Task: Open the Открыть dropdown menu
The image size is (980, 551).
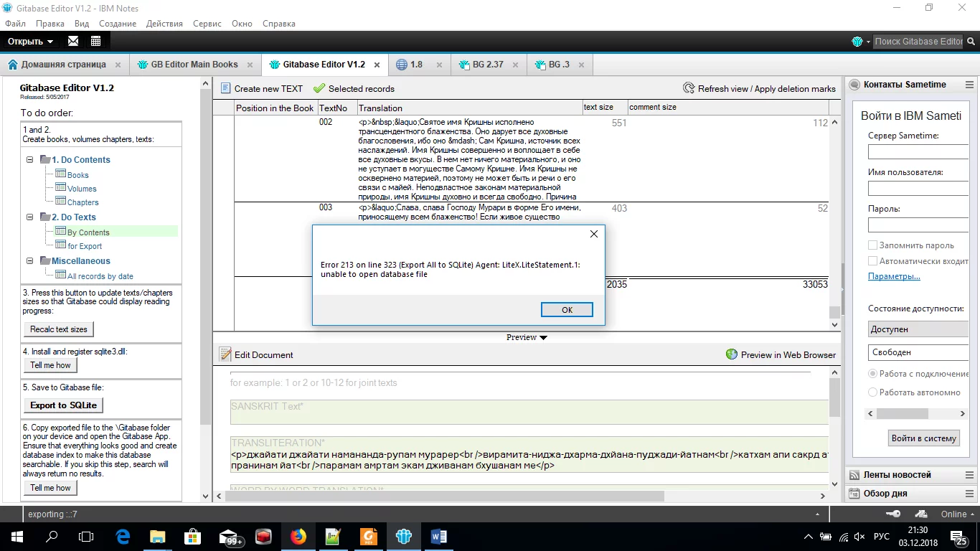Action: click(x=30, y=41)
